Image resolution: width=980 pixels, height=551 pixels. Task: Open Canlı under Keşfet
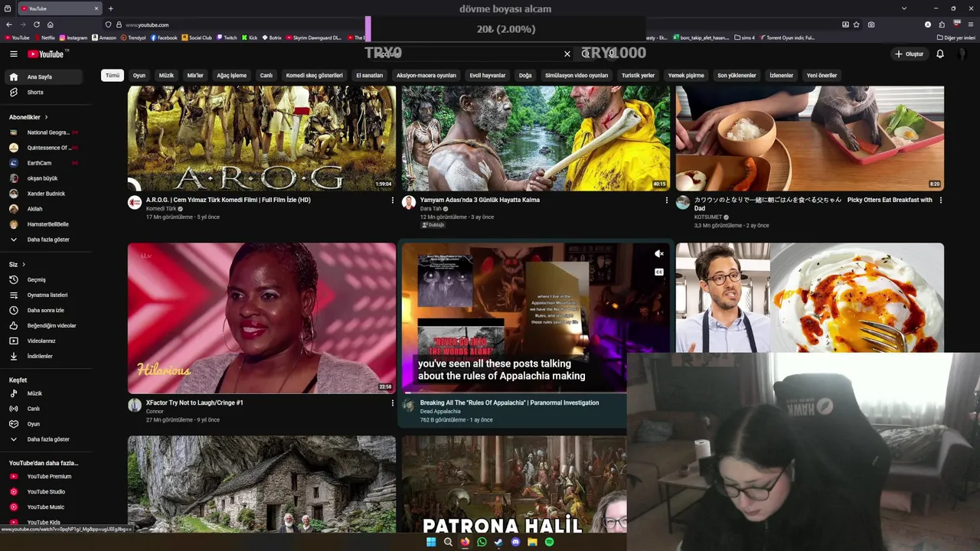(x=44, y=409)
